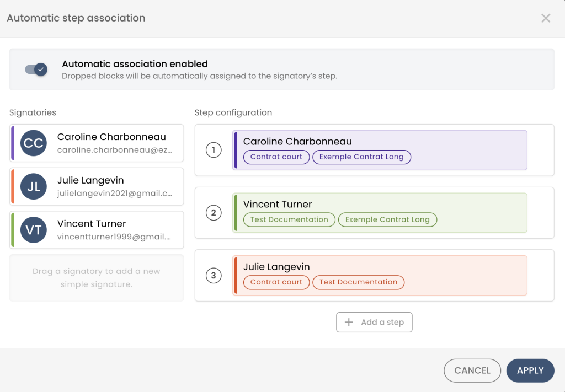The image size is (565, 392).
Task: Click the step 3 number circle
Action: click(214, 276)
